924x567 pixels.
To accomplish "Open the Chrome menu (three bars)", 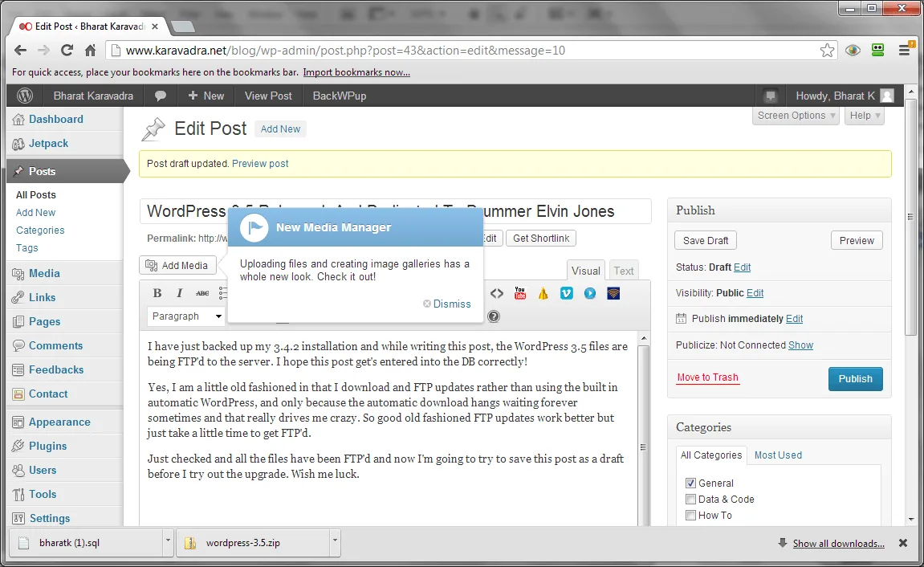I will click(906, 50).
